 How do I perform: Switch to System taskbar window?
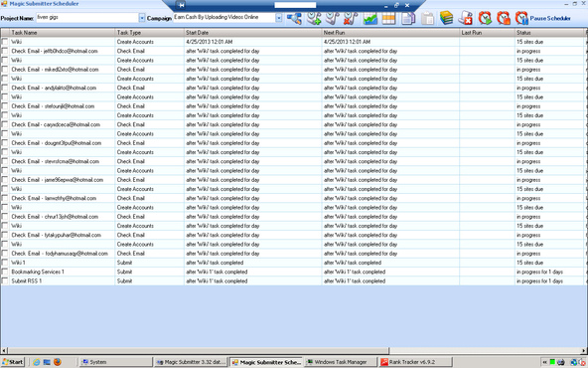tap(116, 362)
